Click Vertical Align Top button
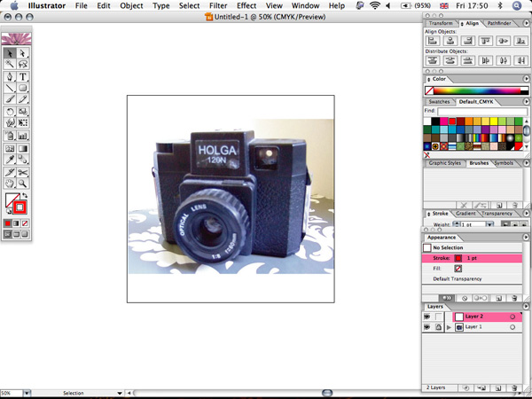Viewport: 532px width, 399px height. 486,41
